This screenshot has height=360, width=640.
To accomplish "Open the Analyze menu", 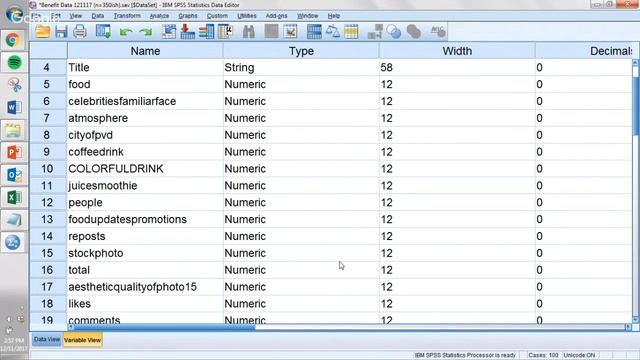I will click(x=159, y=16).
